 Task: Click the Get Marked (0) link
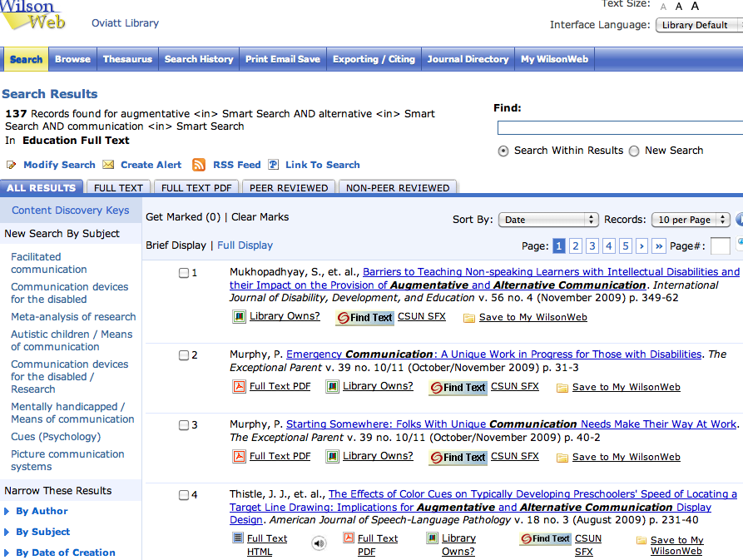point(183,217)
